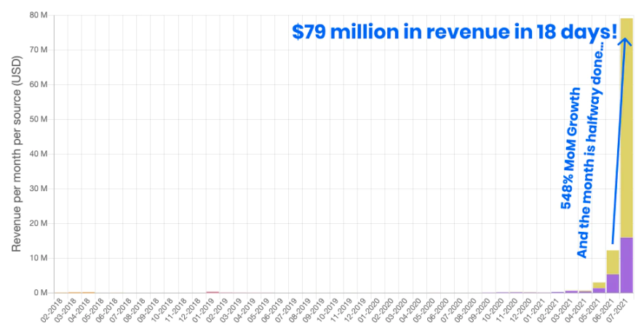644x330 pixels.
Task: Select the yellow portion of the 06-2021 bar
Action: (x=613, y=262)
